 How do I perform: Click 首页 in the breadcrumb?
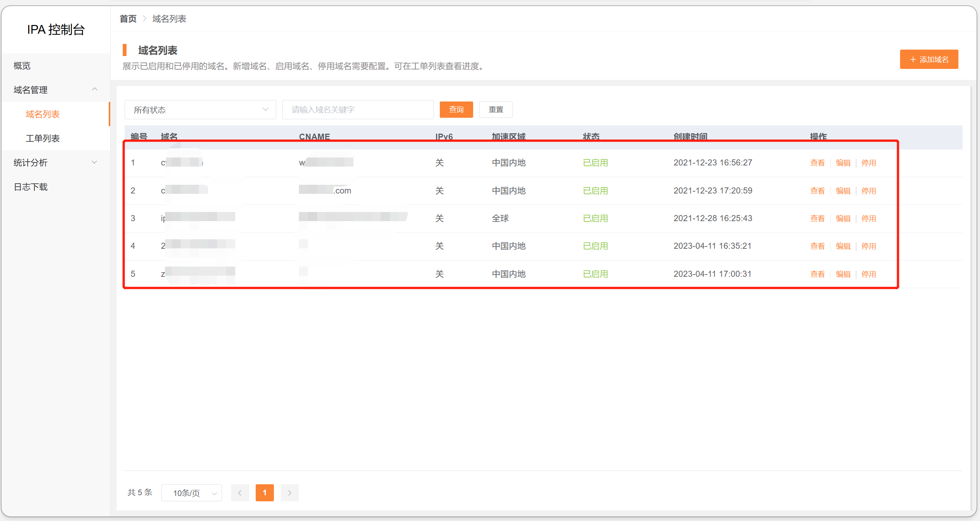pyautogui.click(x=128, y=19)
